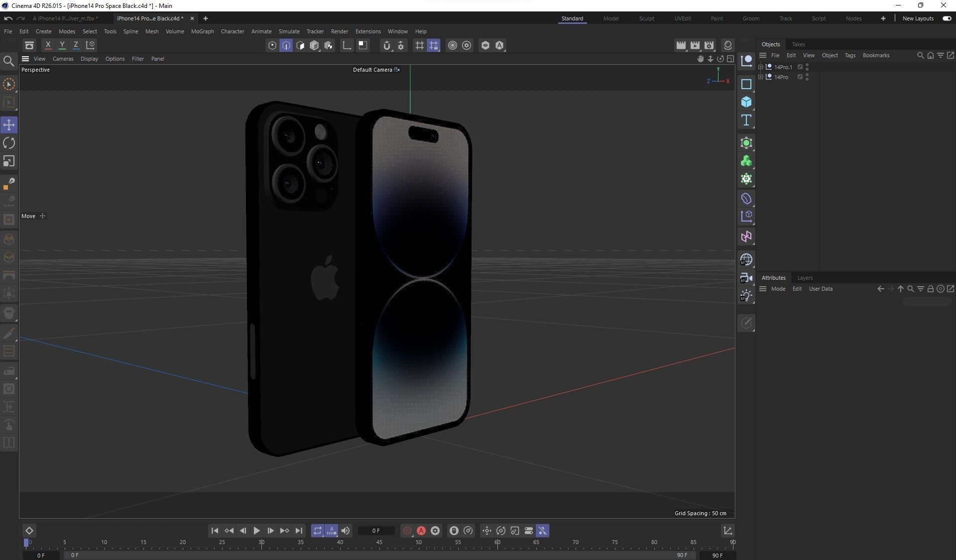Go to the end of animation
956x560 pixels.
pyautogui.click(x=299, y=531)
